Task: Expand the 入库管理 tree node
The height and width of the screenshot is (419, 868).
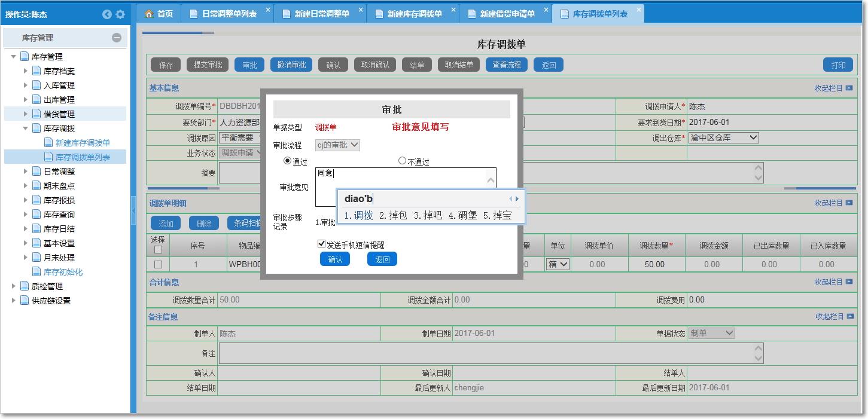Action: click(26, 85)
